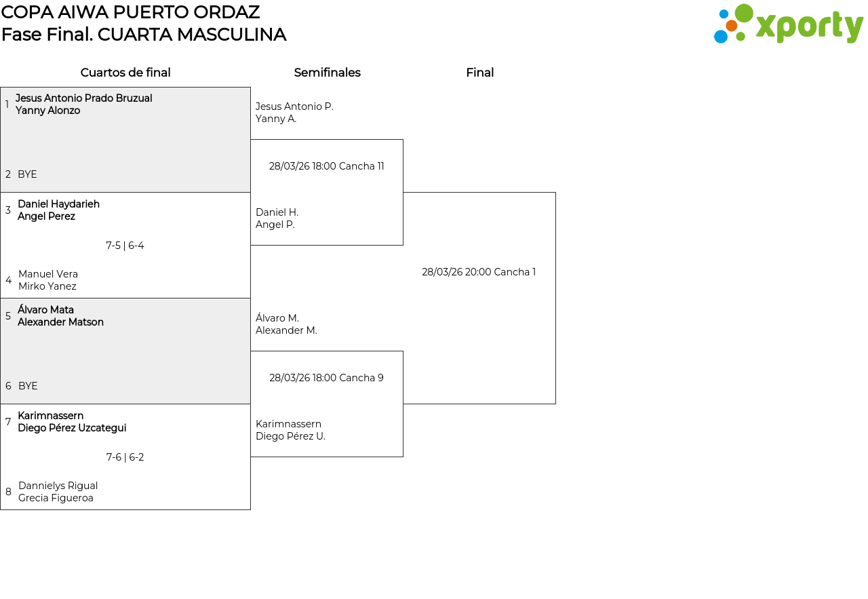The image size is (868, 599).
Task: Click the xporty logo
Action: pyautogui.click(x=788, y=24)
